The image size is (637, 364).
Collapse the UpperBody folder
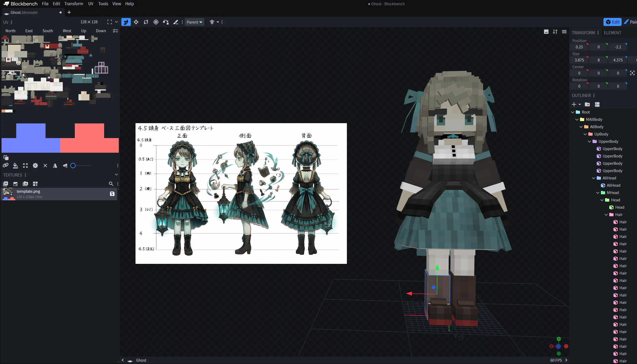(589, 141)
